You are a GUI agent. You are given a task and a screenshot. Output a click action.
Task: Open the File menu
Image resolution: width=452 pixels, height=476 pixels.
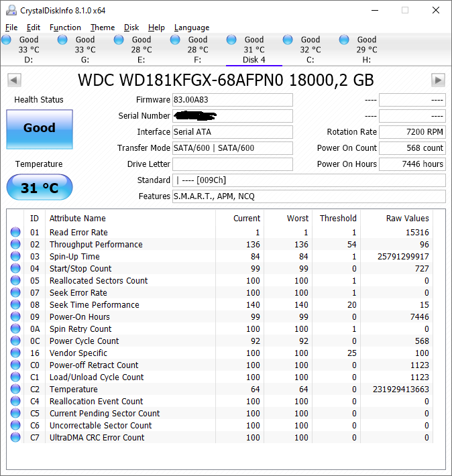(11, 27)
